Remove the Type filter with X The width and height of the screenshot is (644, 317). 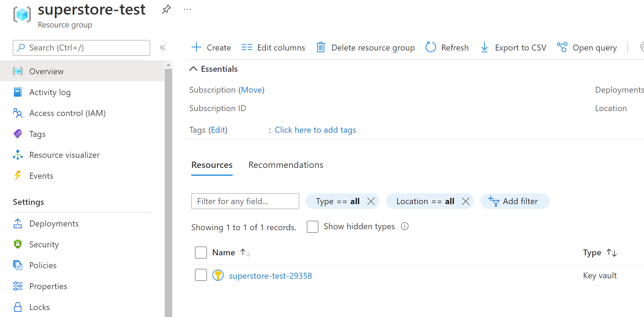point(371,201)
